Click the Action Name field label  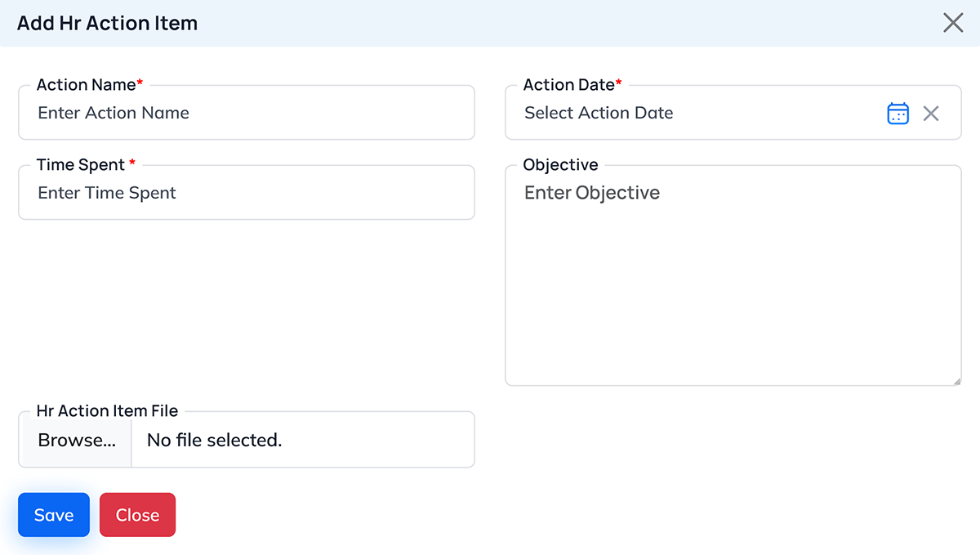tap(86, 85)
